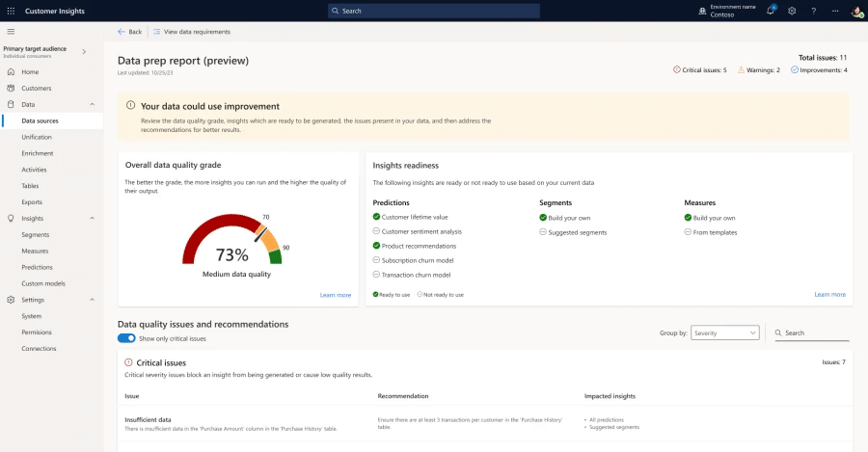Click the Home icon in sidebar

[x=11, y=72]
